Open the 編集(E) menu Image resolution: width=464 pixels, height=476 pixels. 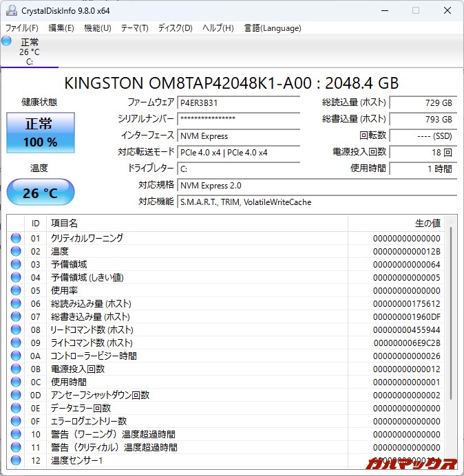pos(61,28)
